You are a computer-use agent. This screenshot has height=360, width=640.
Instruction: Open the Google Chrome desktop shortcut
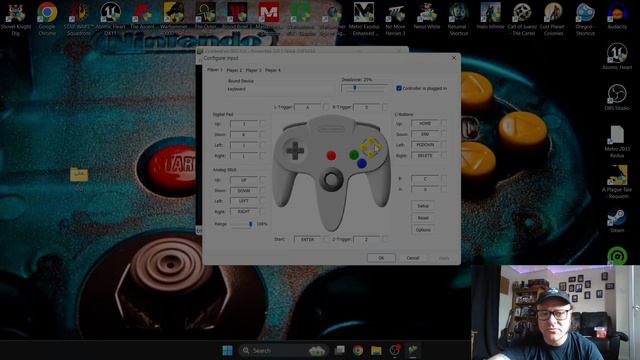(x=47, y=18)
